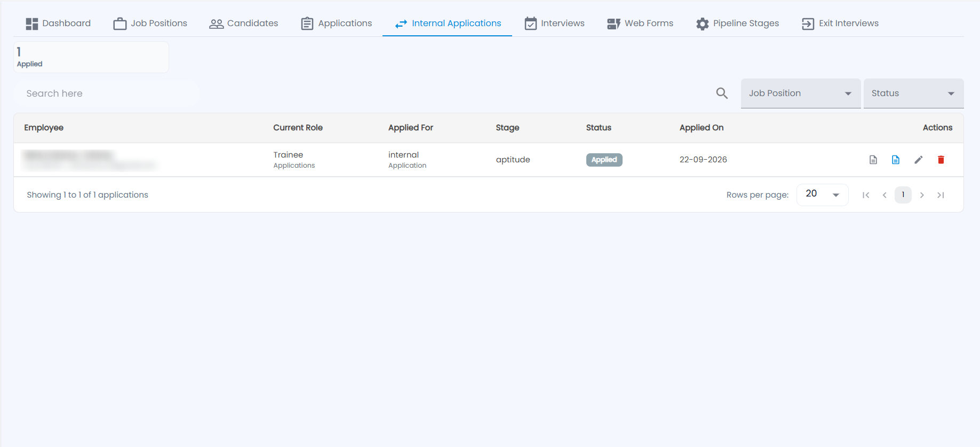Expand the Status filter dropdown
Viewport: 980px width, 447px height.
click(913, 93)
